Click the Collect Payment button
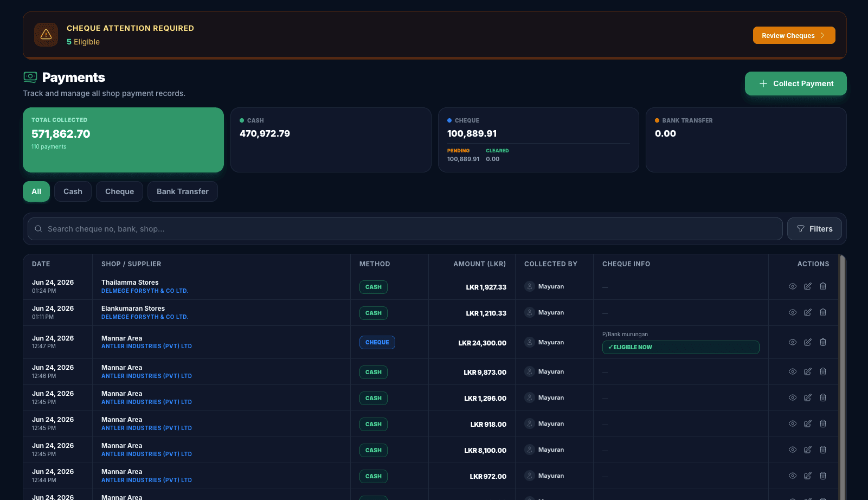The height and width of the screenshot is (500, 868). [x=795, y=84]
